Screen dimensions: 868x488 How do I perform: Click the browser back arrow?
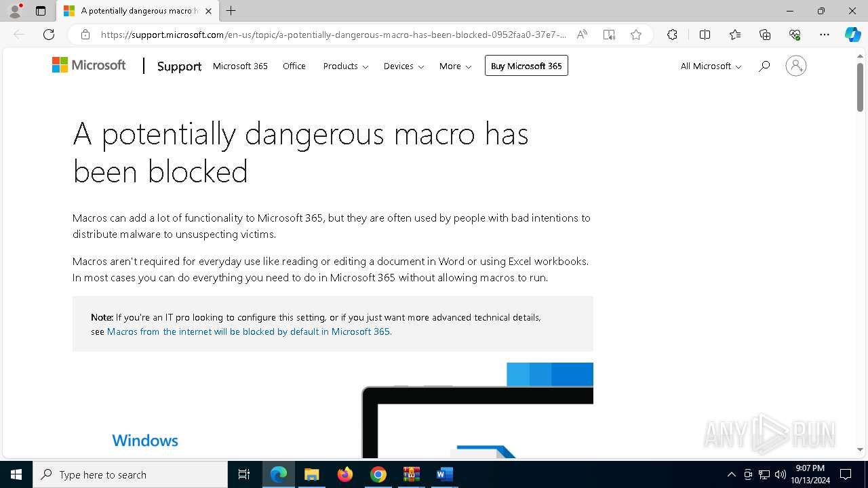coord(19,35)
